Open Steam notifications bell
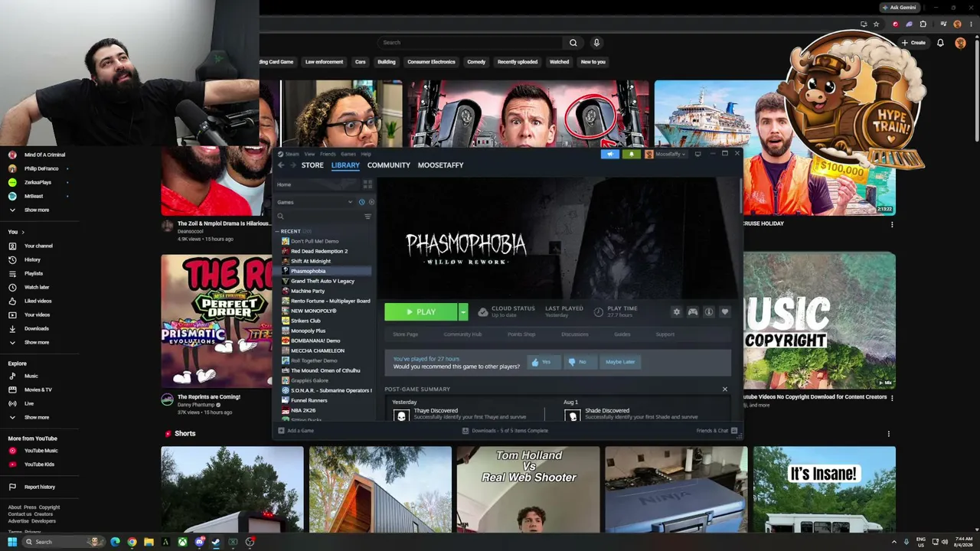980x551 pixels. (x=632, y=154)
